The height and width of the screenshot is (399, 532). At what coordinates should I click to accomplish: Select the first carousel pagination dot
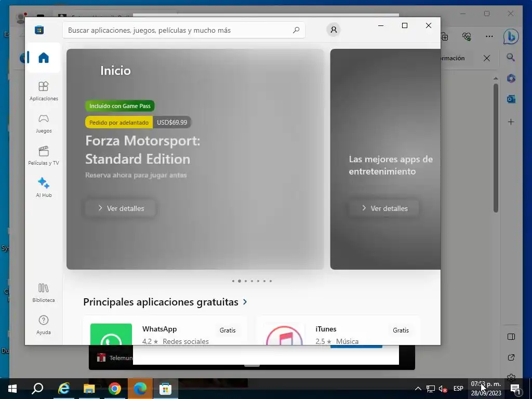pos(233,281)
